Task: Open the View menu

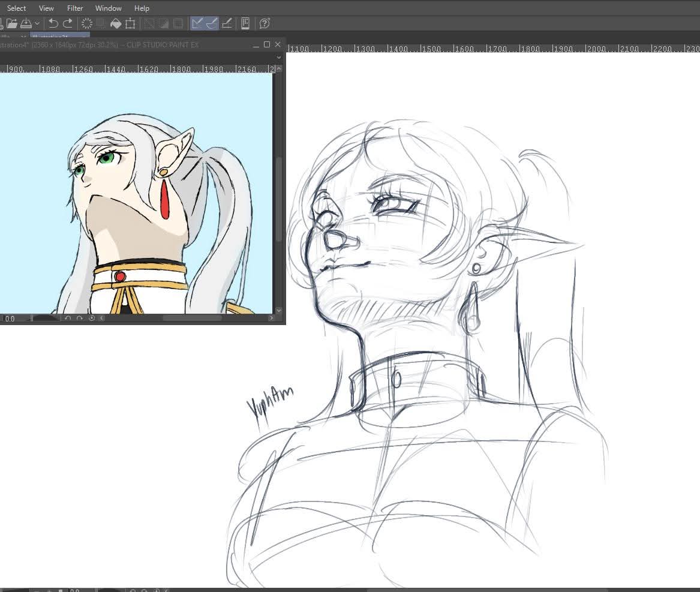Action: click(x=46, y=8)
